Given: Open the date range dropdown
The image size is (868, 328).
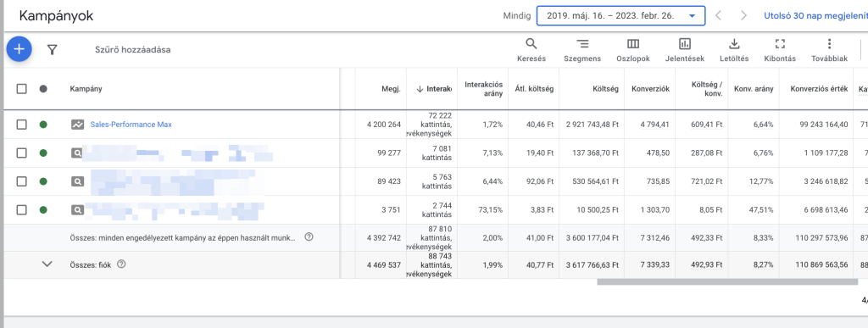Looking at the screenshot, I should pyautogui.click(x=620, y=15).
